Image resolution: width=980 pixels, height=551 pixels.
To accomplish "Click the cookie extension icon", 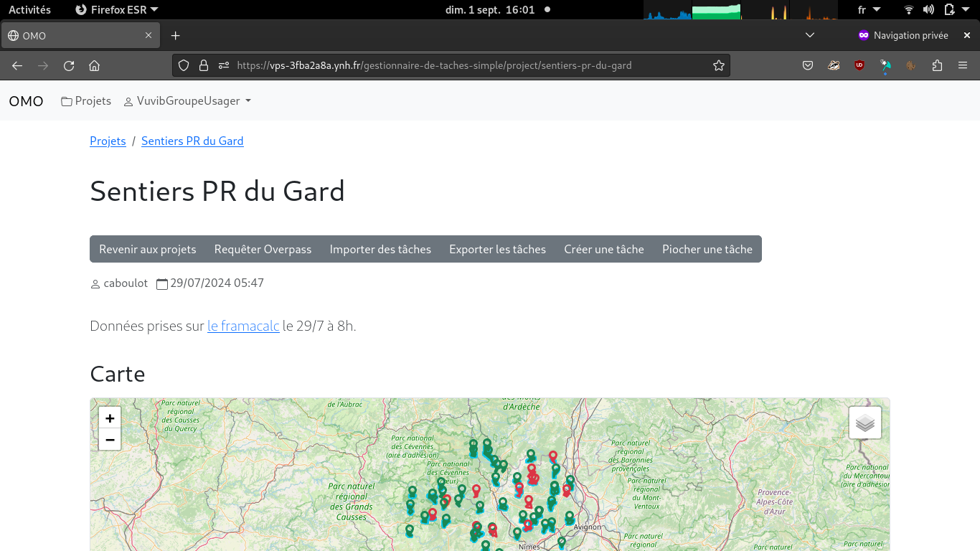I will coord(911,66).
